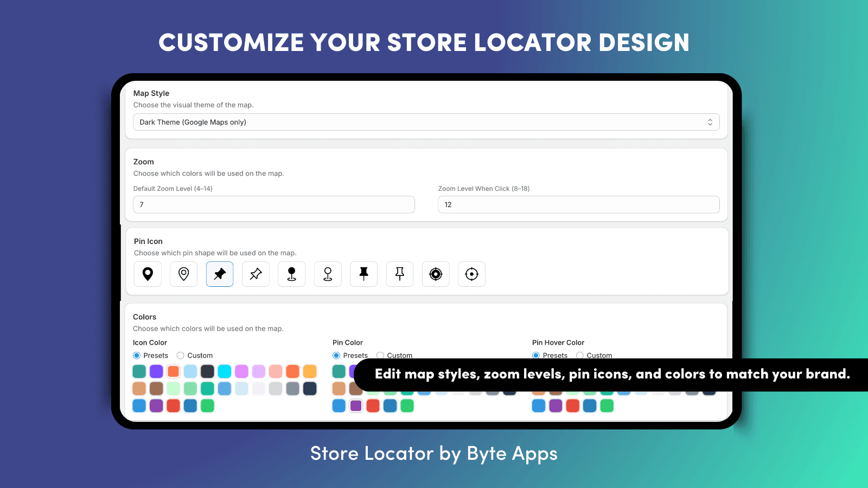Select the outlined map marker pin icon

click(184, 274)
